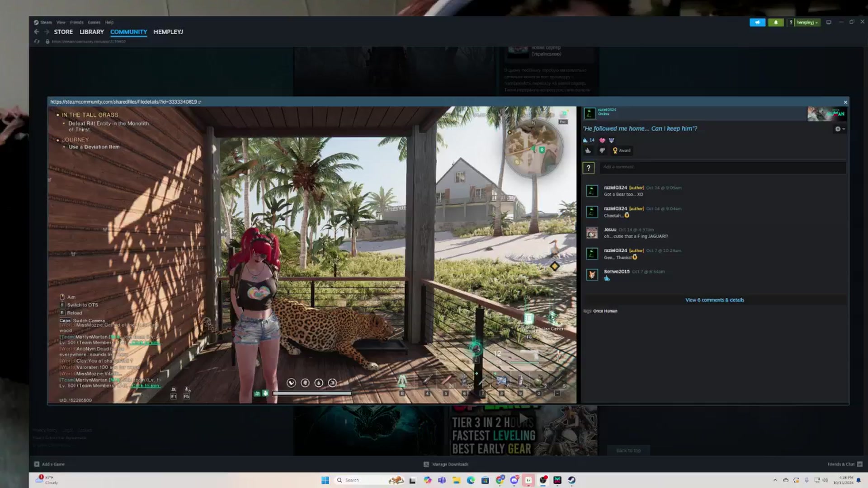Open View 6 comments & details link

714,300
